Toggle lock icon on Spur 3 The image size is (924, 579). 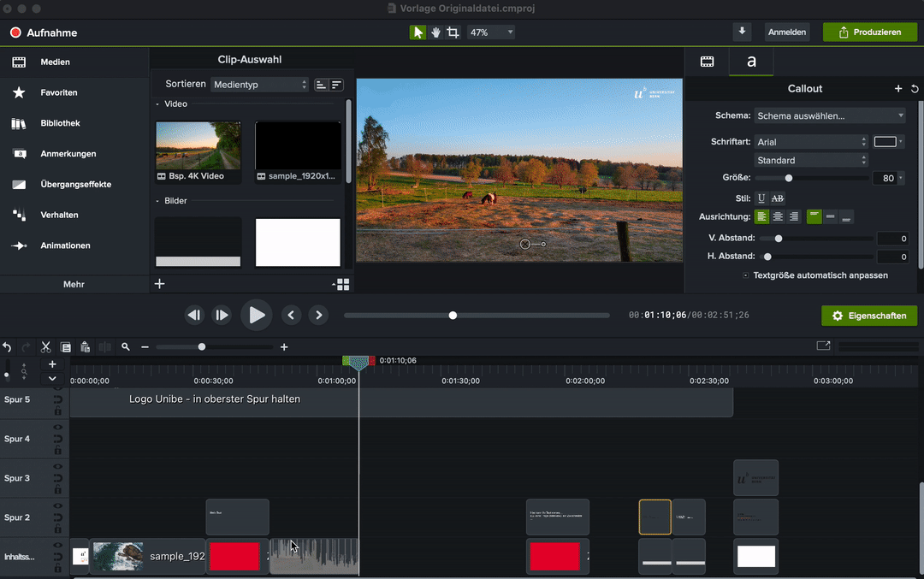point(58,489)
